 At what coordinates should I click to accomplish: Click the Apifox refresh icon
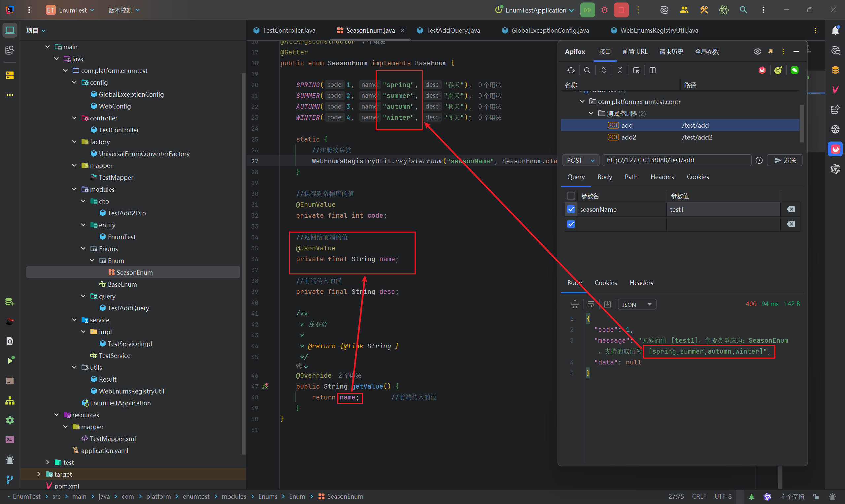tap(571, 70)
